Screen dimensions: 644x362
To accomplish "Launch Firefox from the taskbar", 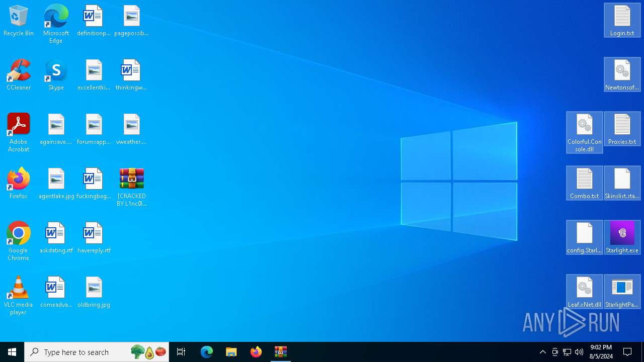I will pos(256,352).
